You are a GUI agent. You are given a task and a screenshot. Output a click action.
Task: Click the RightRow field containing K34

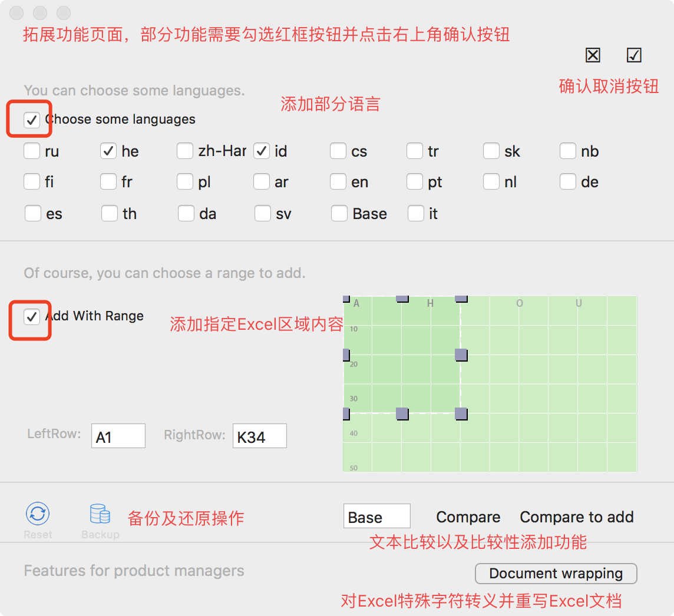tap(260, 436)
